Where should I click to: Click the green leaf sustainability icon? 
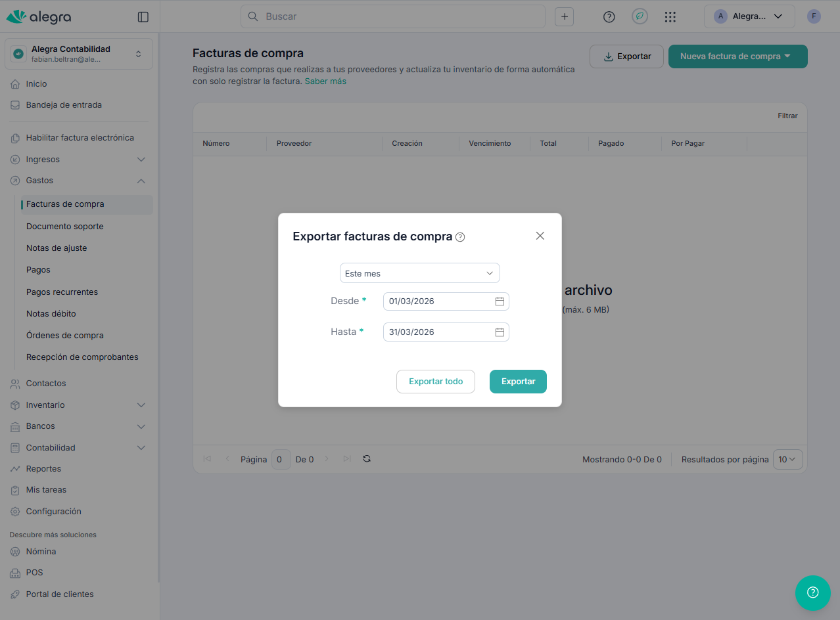[x=640, y=16]
